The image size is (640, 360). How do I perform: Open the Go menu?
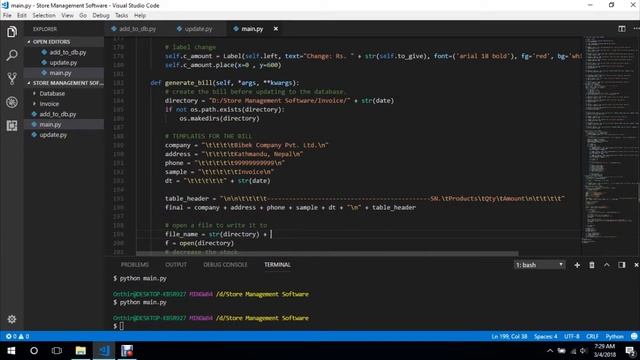(x=83, y=15)
